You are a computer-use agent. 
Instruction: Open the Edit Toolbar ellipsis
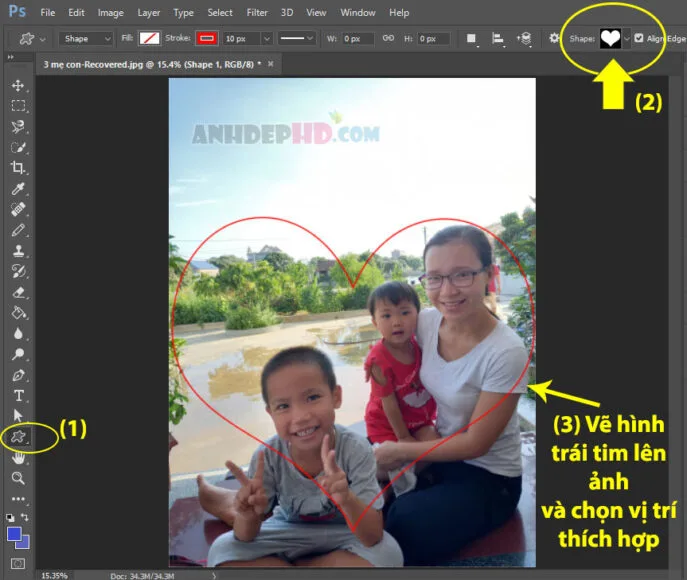tap(18, 499)
